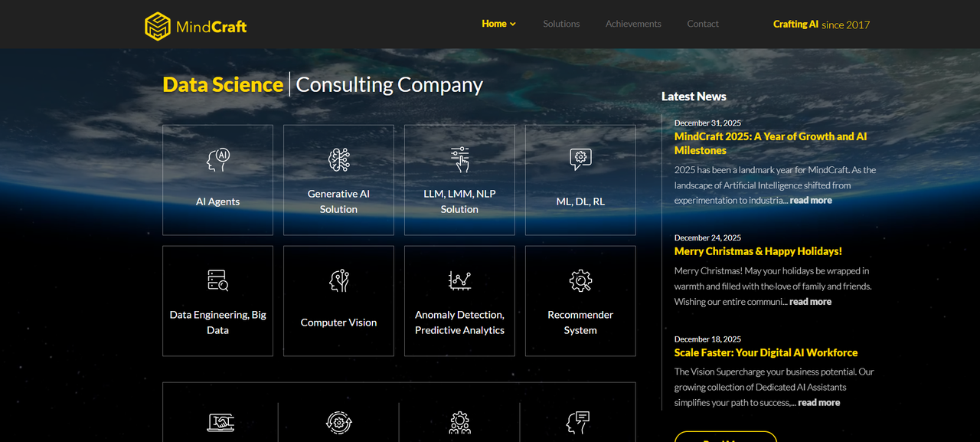Screen dimensions: 980x442
Task: Select the Generative AI brain icon
Action: pyautogui.click(x=339, y=159)
